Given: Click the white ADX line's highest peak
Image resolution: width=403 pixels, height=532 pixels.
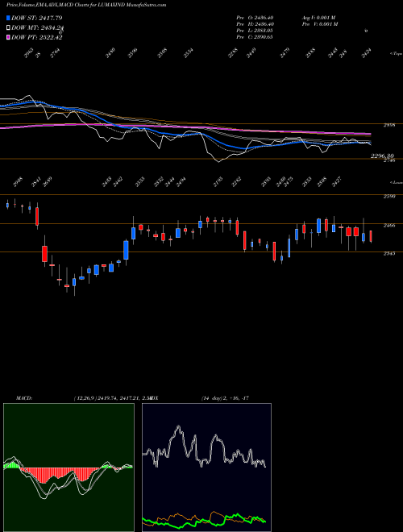Looking at the screenshot, I should point(178,426).
